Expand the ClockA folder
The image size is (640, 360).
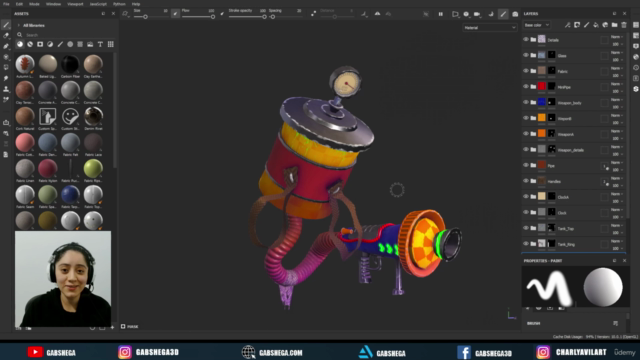(533, 197)
